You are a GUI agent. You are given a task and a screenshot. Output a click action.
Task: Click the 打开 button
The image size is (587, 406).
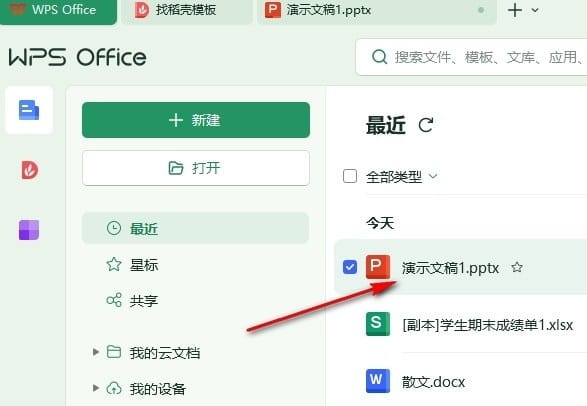click(196, 168)
